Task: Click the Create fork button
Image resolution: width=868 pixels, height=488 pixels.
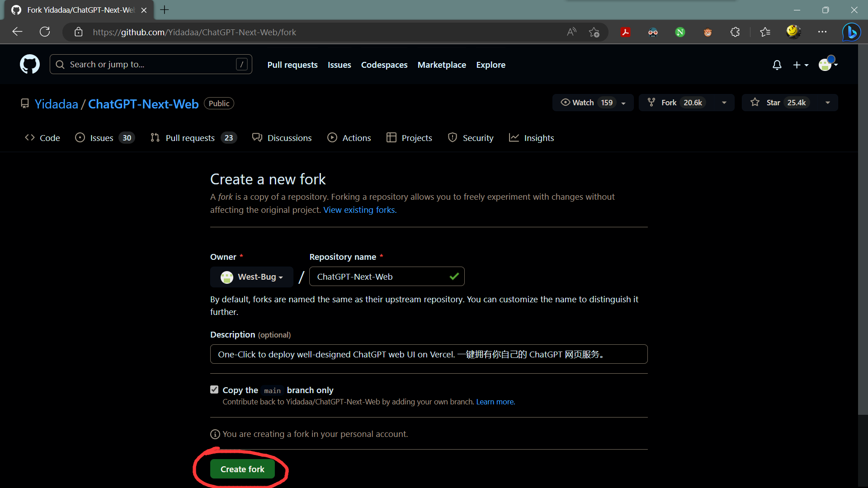Action: (x=242, y=469)
